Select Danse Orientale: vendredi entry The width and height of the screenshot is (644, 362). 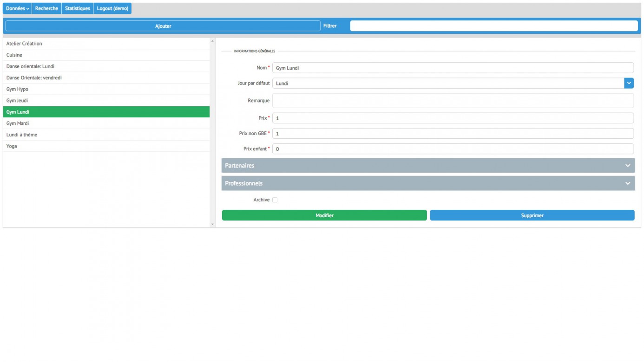(x=106, y=78)
